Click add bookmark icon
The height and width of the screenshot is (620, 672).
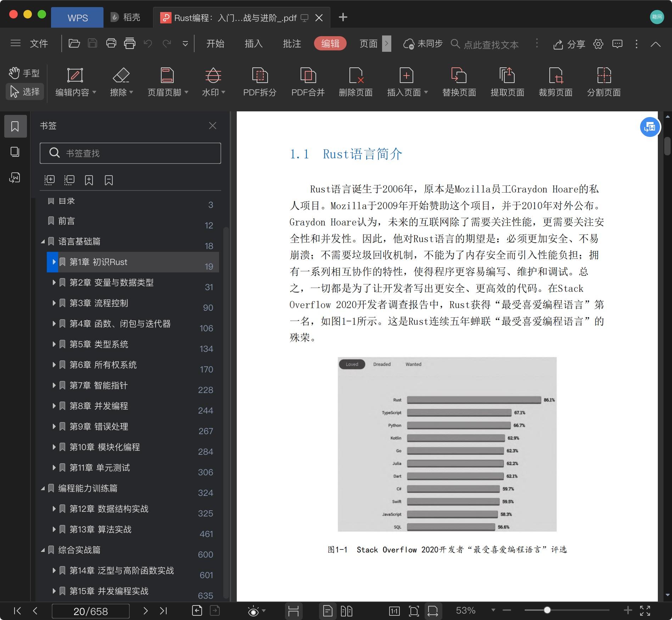coord(89,180)
